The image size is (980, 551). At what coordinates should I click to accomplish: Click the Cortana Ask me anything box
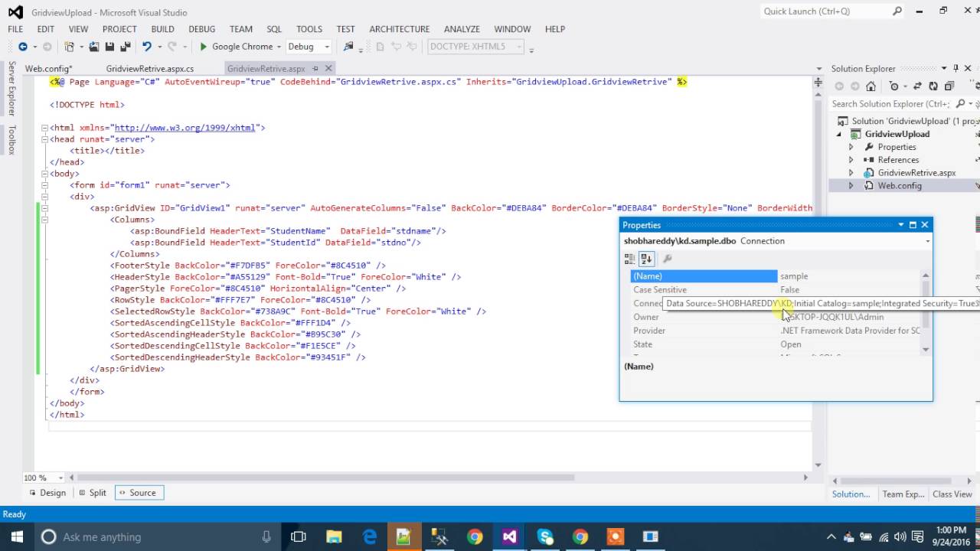(157, 537)
